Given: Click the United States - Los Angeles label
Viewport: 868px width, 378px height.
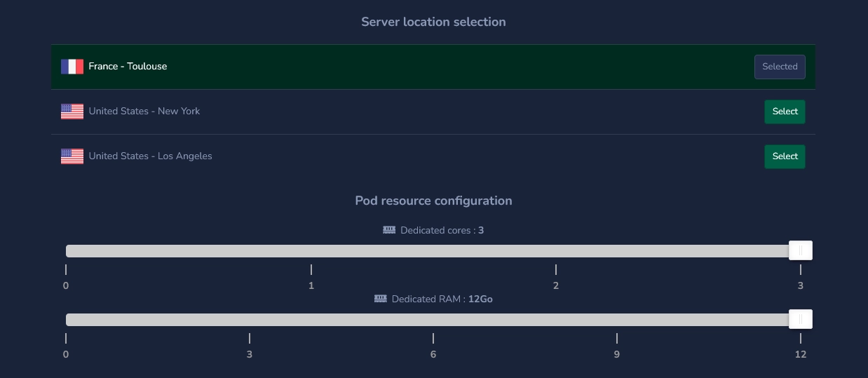Looking at the screenshot, I should (x=150, y=156).
